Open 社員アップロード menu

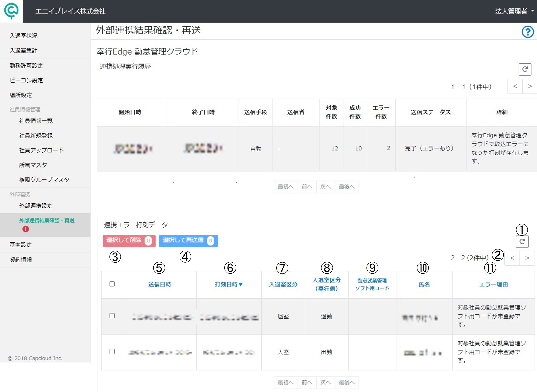click(x=41, y=150)
